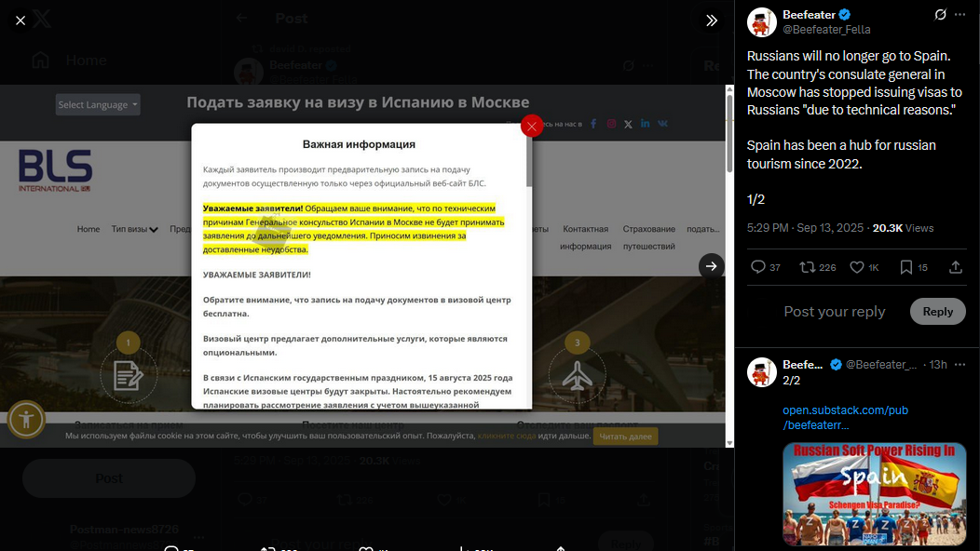Click VK icon in screenshot header
980x551 pixels.
tap(662, 124)
